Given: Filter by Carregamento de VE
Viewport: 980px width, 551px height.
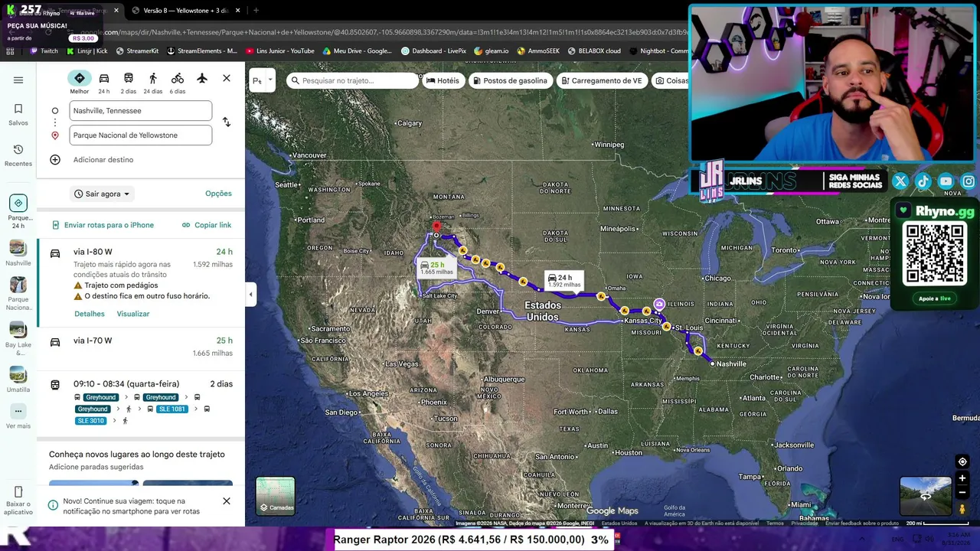Looking at the screenshot, I should point(602,80).
